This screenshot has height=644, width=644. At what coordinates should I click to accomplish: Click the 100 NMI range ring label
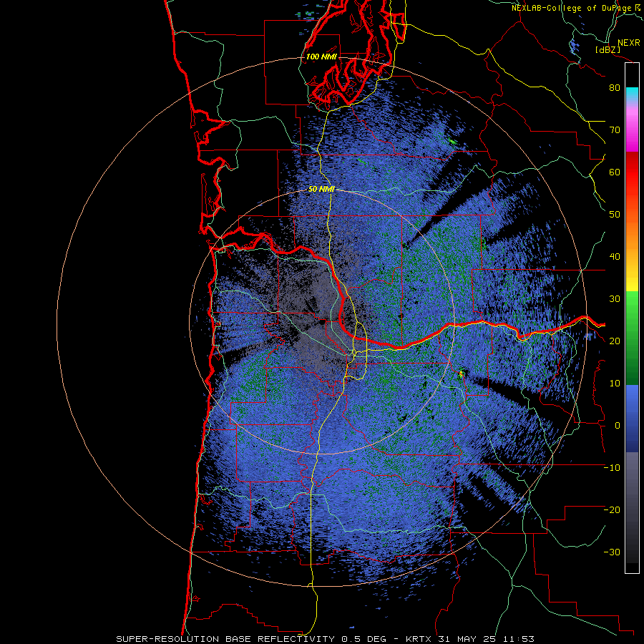coord(321,57)
